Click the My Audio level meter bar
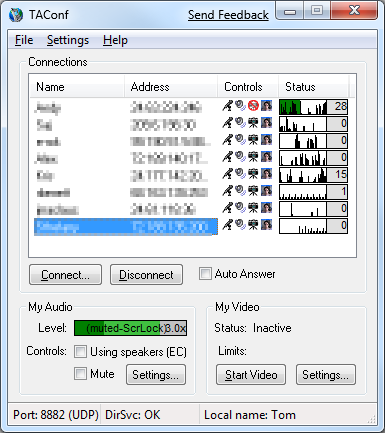The height and width of the screenshot is (433, 385). point(130,328)
